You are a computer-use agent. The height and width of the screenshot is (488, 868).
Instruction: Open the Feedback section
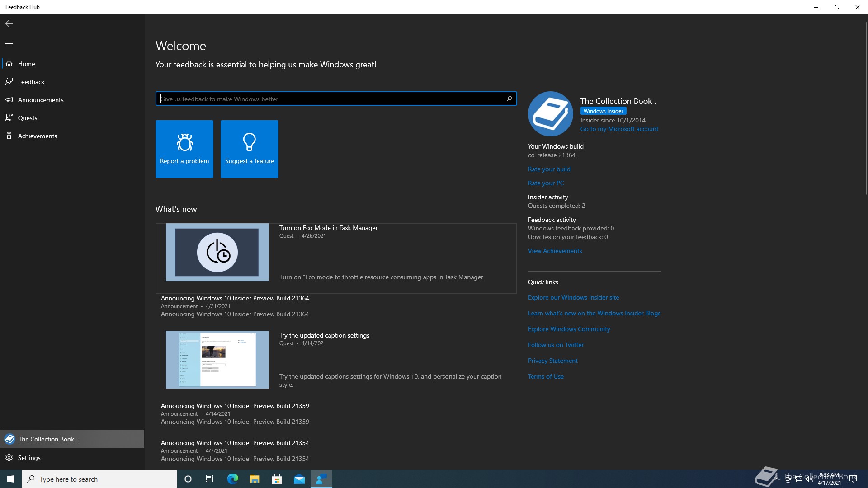[x=72, y=82]
